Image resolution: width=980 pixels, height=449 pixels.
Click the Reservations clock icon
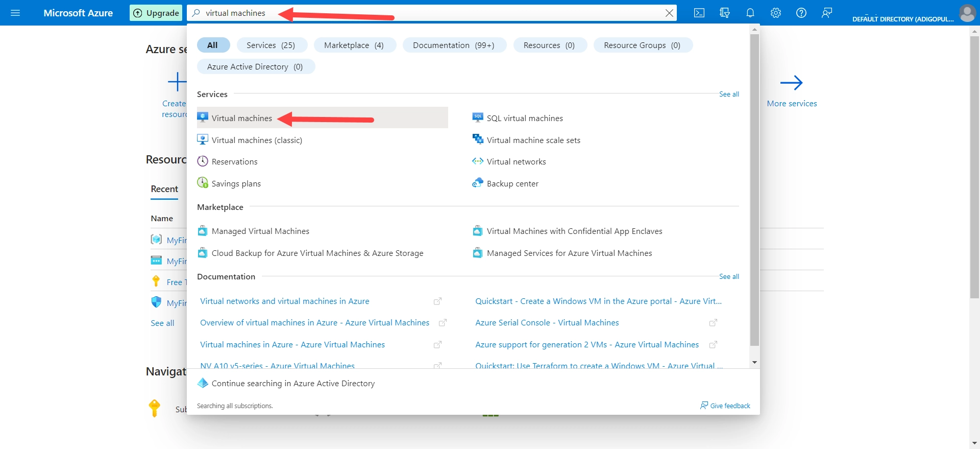click(203, 161)
